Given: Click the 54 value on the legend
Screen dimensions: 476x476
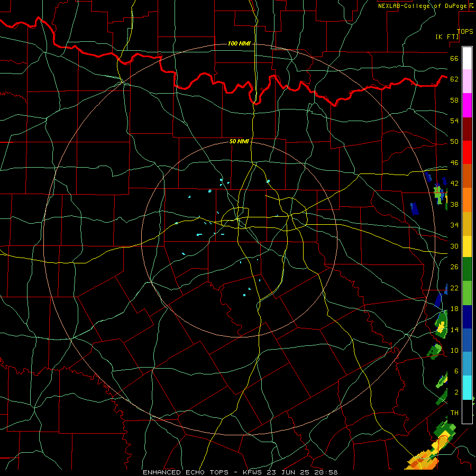Looking at the screenshot, I should [454, 121].
